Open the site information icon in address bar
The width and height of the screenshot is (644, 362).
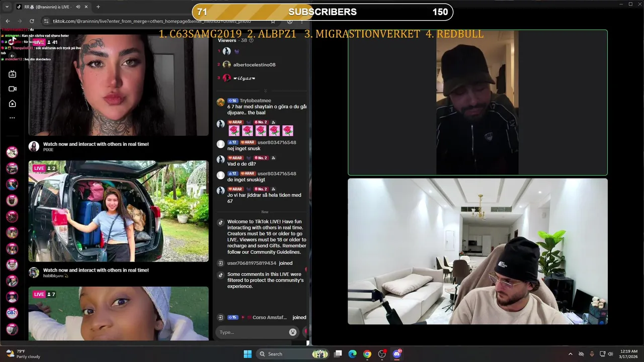[x=46, y=21]
